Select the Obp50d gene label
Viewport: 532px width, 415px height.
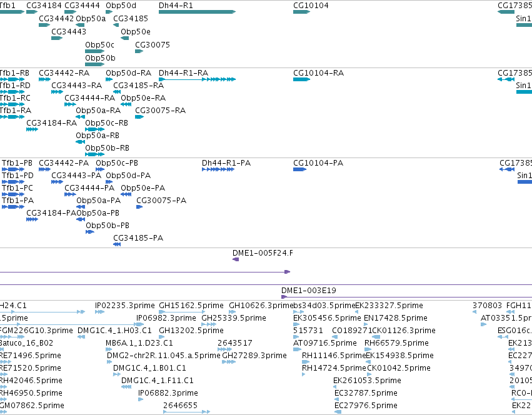pyautogui.click(x=121, y=6)
